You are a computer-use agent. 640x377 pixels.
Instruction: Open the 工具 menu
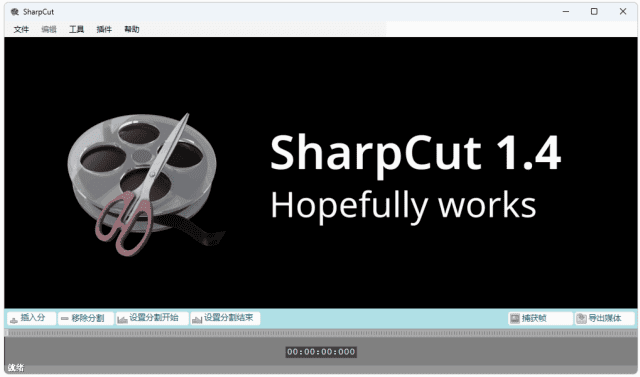76,29
